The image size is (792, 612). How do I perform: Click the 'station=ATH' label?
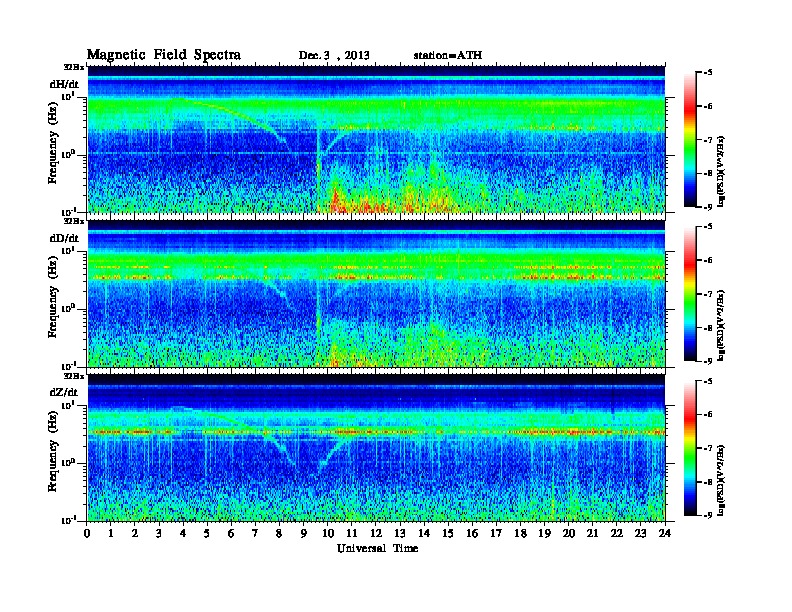pos(448,55)
